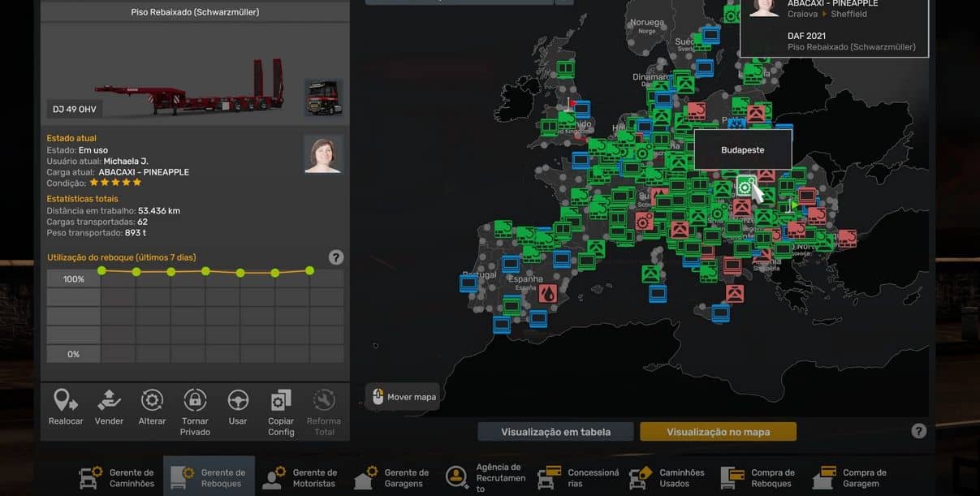
Task: Switch to Visualização em tabela
Action: (x=555, y=432)
